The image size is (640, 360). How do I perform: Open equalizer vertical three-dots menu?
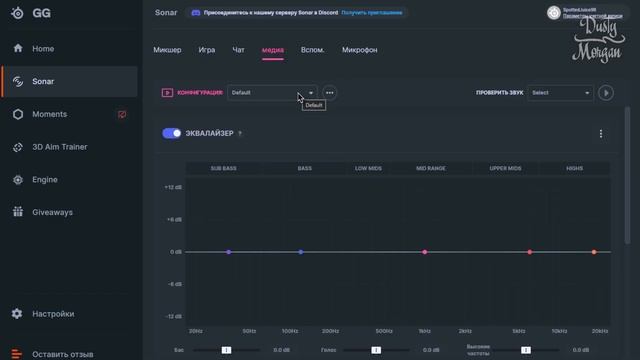tap(601, 134)
